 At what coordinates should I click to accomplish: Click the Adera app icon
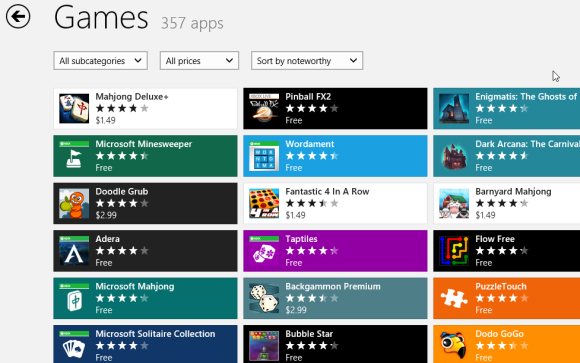click(x=74, y=251)
